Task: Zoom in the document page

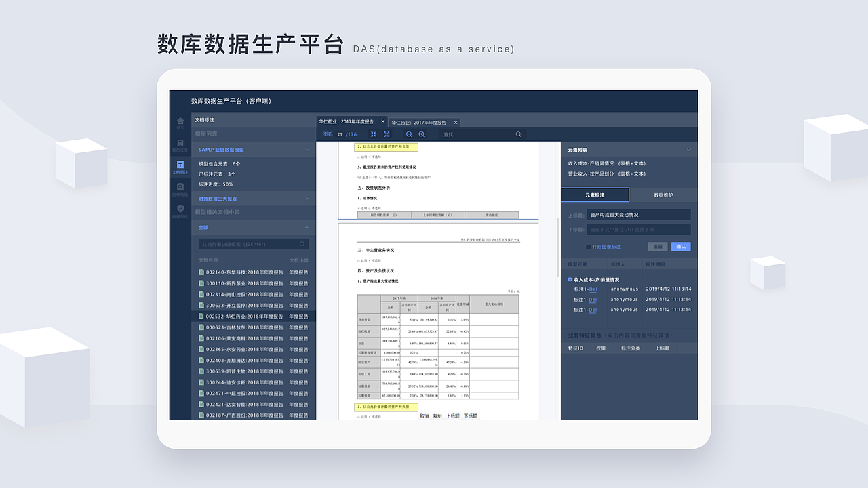Action: point(422,134)
